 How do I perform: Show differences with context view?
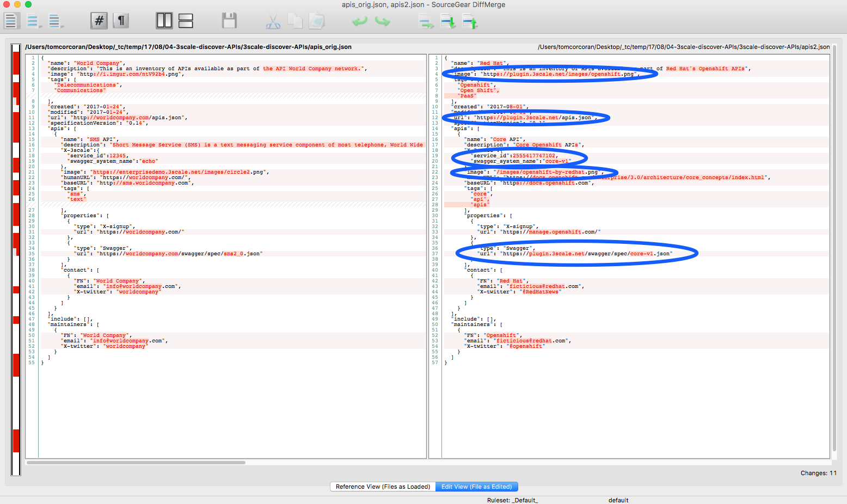55,21
